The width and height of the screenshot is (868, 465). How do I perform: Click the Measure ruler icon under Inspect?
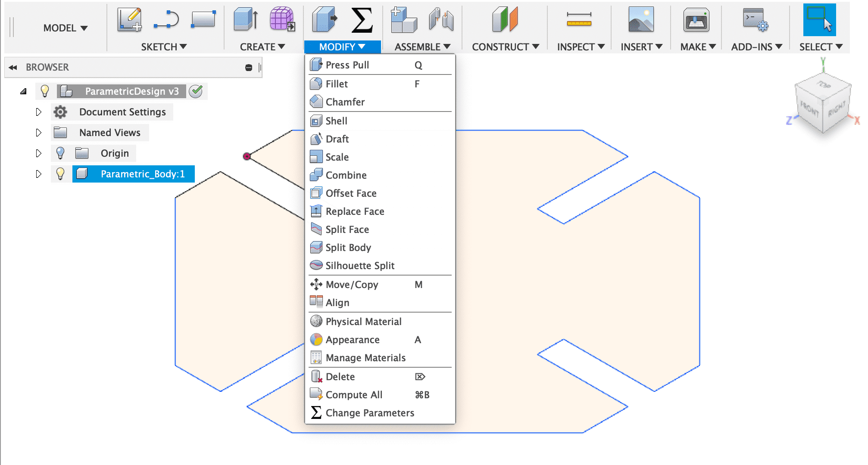tap(579, 20)
